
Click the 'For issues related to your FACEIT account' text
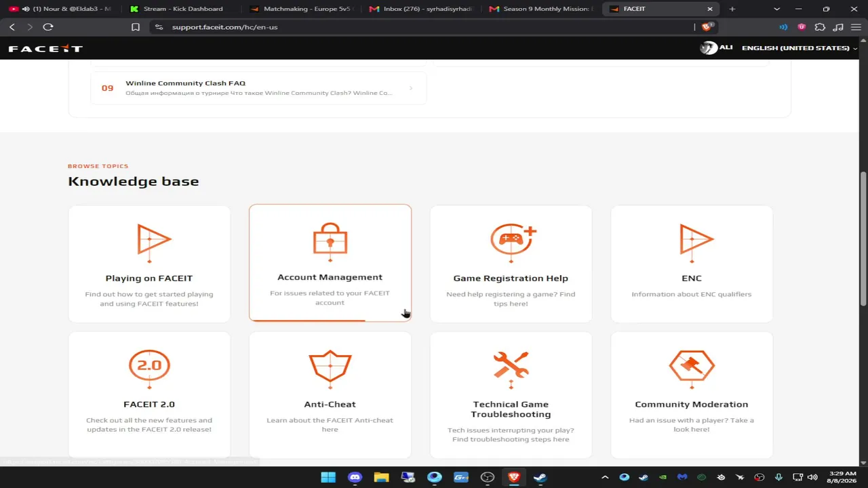coord(330,298)
